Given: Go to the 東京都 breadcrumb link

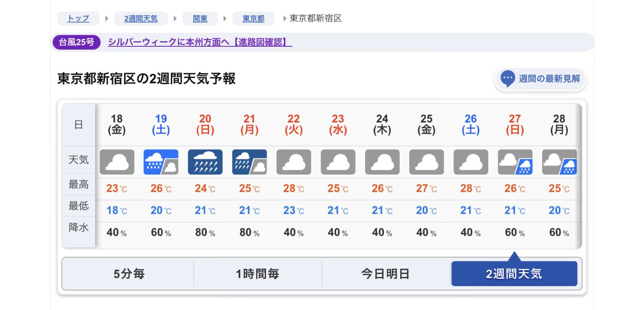Looking at the screenshot, I should coord(254,19).
